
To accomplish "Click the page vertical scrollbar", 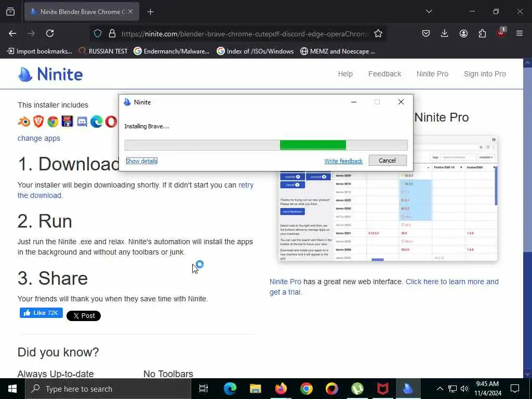I will point(528,218).
